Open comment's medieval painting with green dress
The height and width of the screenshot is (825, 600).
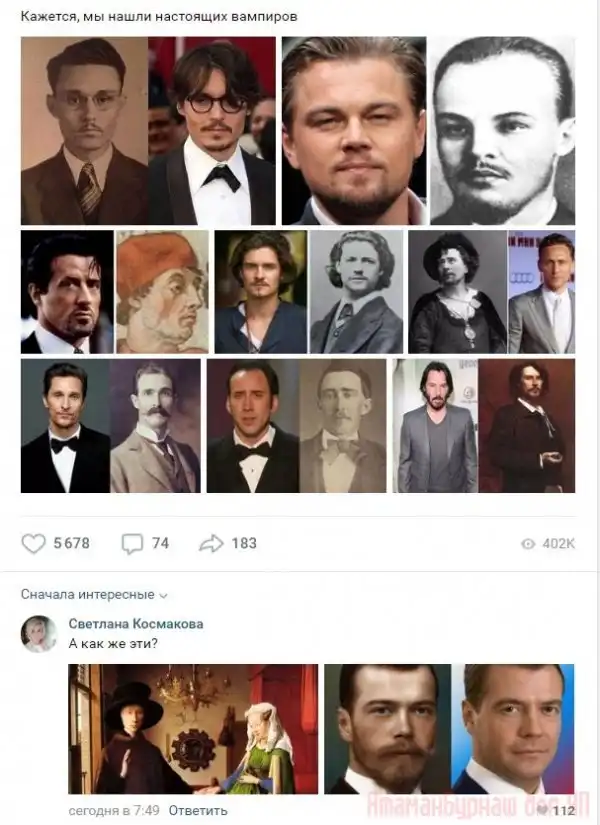193,728
